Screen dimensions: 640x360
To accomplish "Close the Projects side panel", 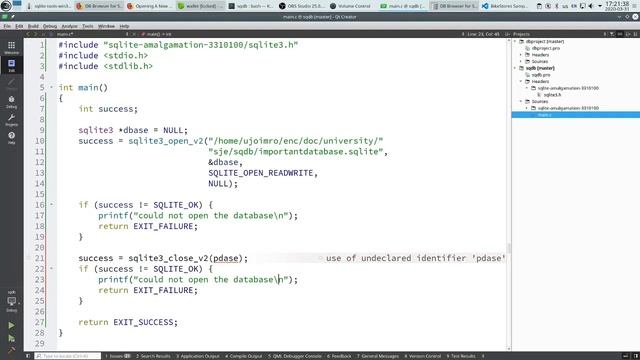I will (636, 34).
